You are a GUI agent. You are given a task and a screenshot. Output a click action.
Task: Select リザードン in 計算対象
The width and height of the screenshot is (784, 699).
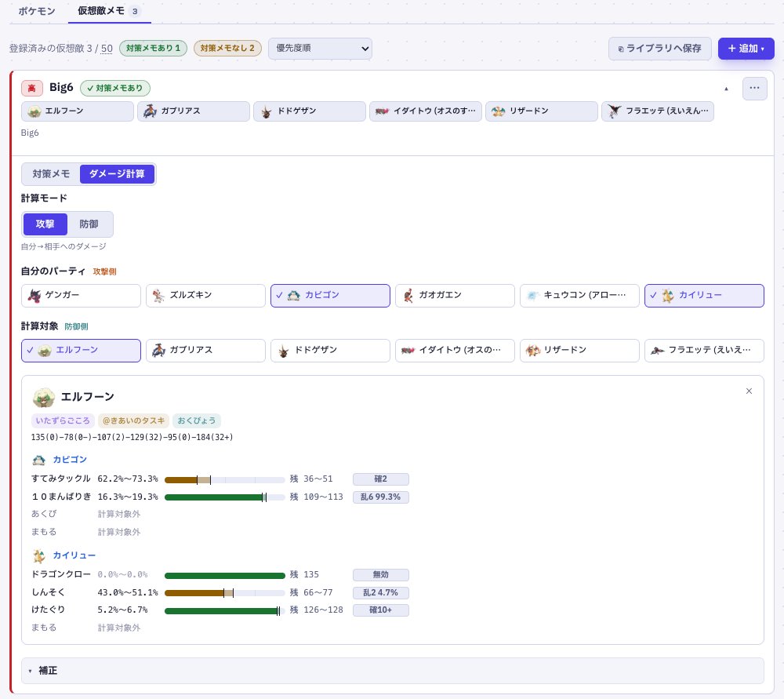coord(579,351)
